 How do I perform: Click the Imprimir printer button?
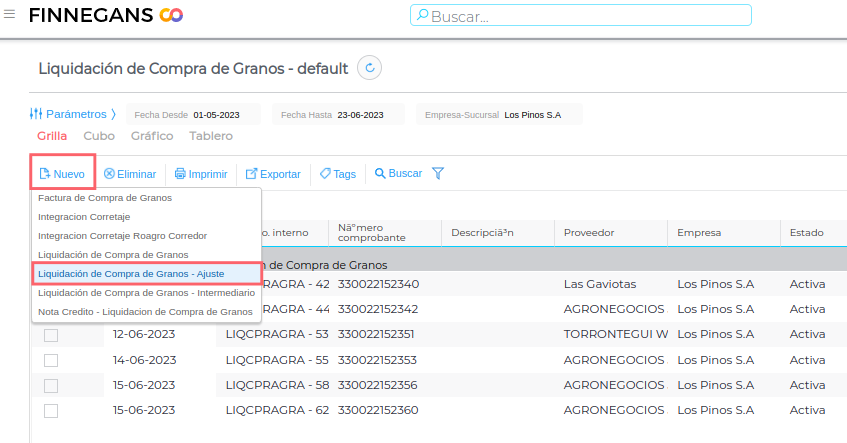tap(200, 174)
